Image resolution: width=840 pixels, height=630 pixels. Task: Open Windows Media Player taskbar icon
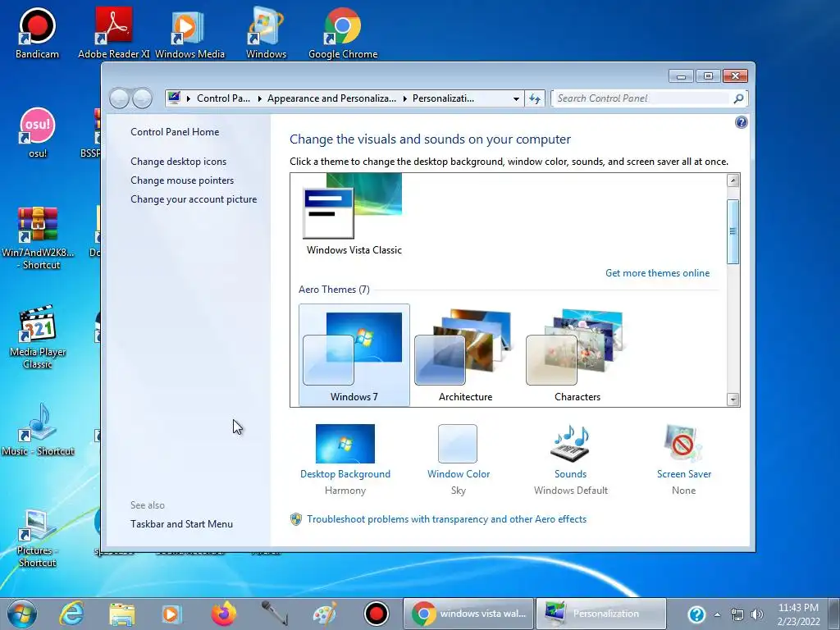172,614
